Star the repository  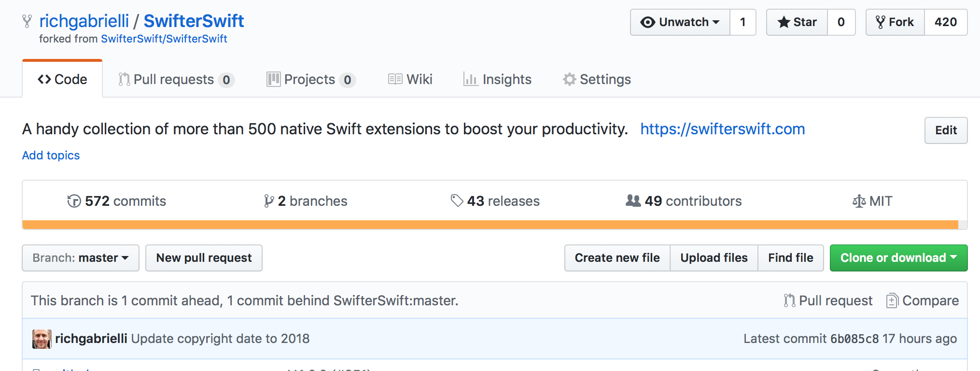(x=797, y=22)
